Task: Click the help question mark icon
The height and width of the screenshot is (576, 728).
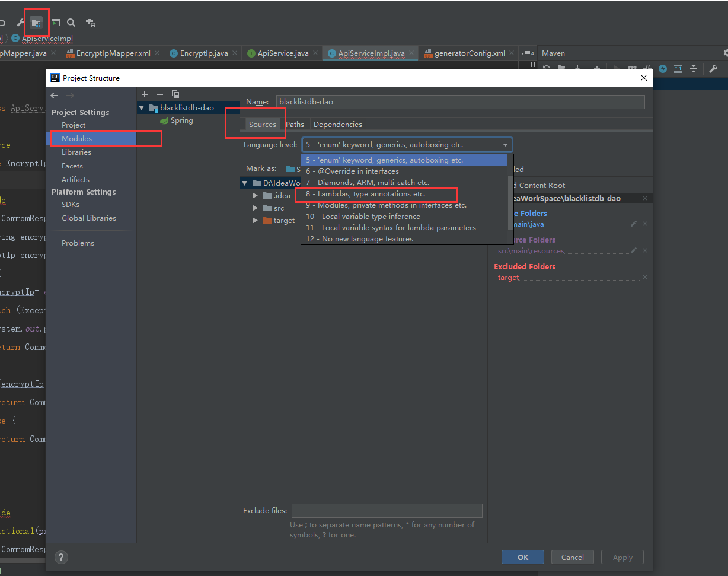Action: click(61, 557)
